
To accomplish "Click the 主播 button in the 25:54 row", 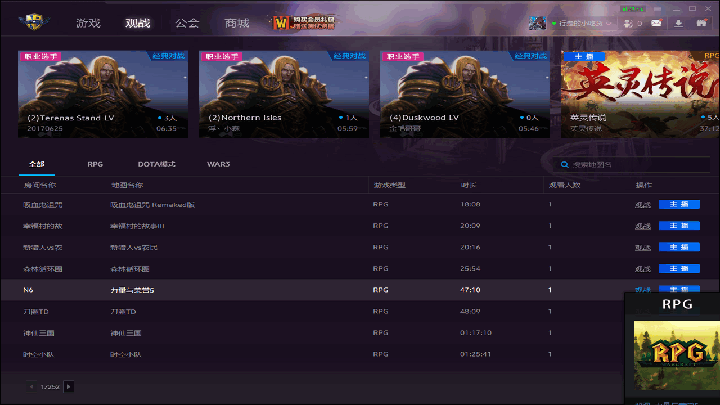I will (679, 269).
